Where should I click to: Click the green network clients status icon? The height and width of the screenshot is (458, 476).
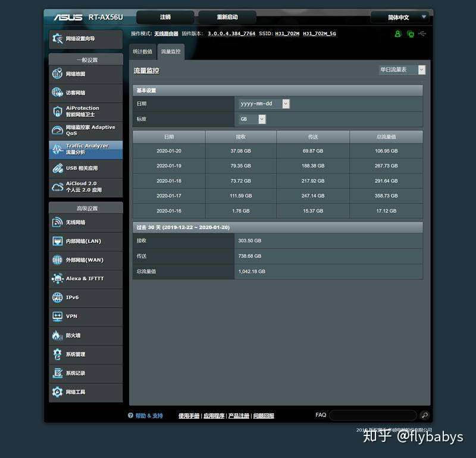point(411,34)
